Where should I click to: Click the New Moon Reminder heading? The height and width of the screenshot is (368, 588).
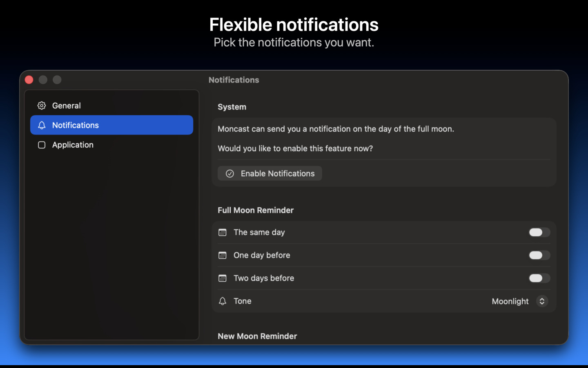(257, 336)
